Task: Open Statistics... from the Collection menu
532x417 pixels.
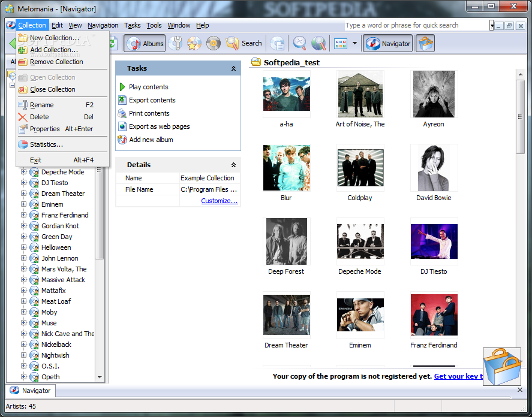Action: click(x=63, y=144)
